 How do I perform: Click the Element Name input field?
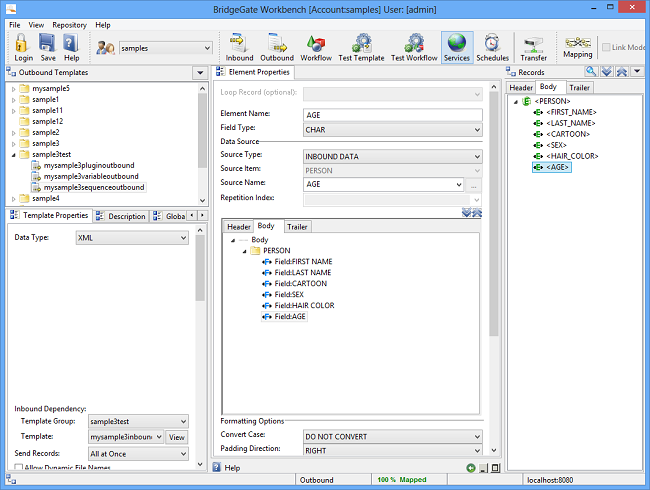tap(393, 115)
